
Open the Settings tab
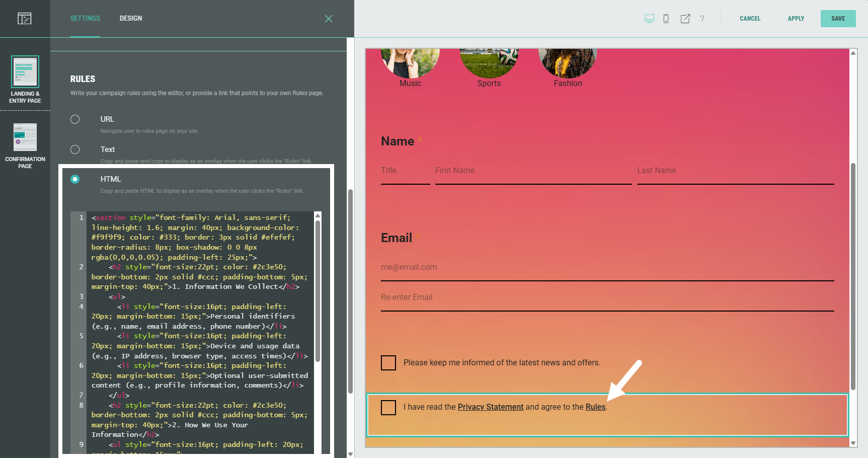point(85,19)
